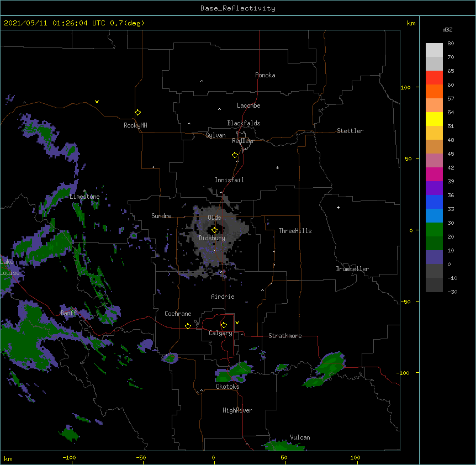Select the yellow 51-54 dBZ legend swatch
Viewport: 476px width, 465px height.
(434, 119)
